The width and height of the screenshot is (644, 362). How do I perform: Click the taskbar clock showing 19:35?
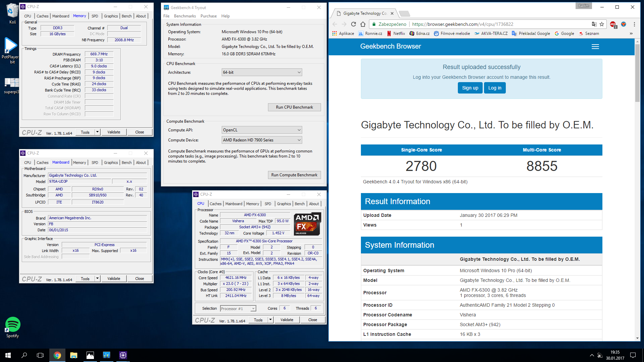pos(615,355)
